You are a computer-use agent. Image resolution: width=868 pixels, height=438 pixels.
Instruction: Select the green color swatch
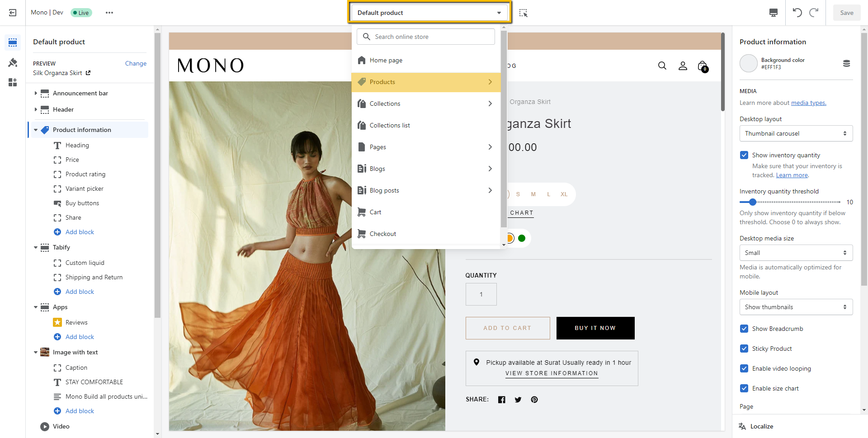tap(522, 238)
